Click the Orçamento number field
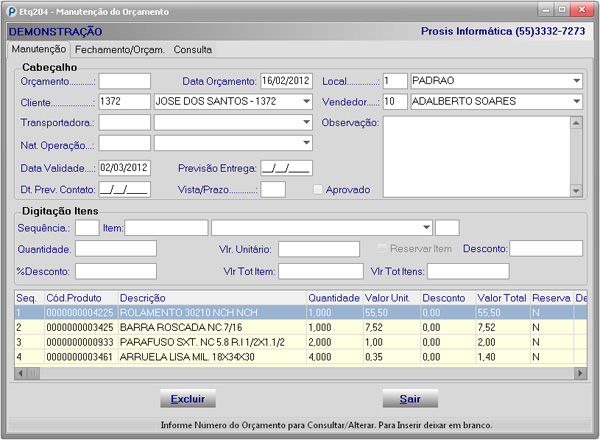The height and width of the screenshot is (440, 600). coord(125,81)
